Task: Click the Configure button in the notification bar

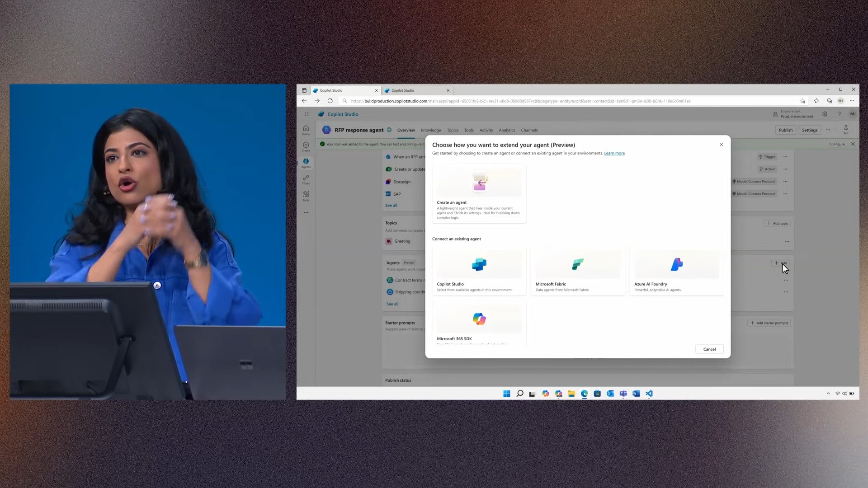Action: (x=837, y=144)
